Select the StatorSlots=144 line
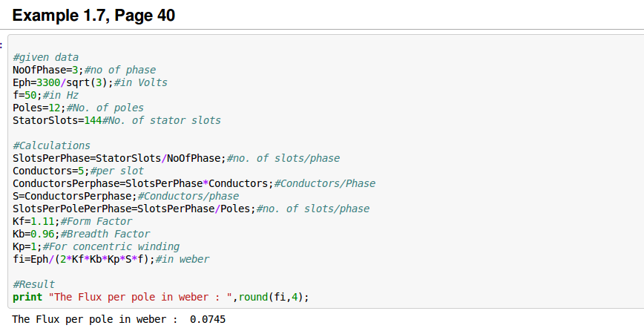Screen dimensions: 644x331 [x=116, y=120]
